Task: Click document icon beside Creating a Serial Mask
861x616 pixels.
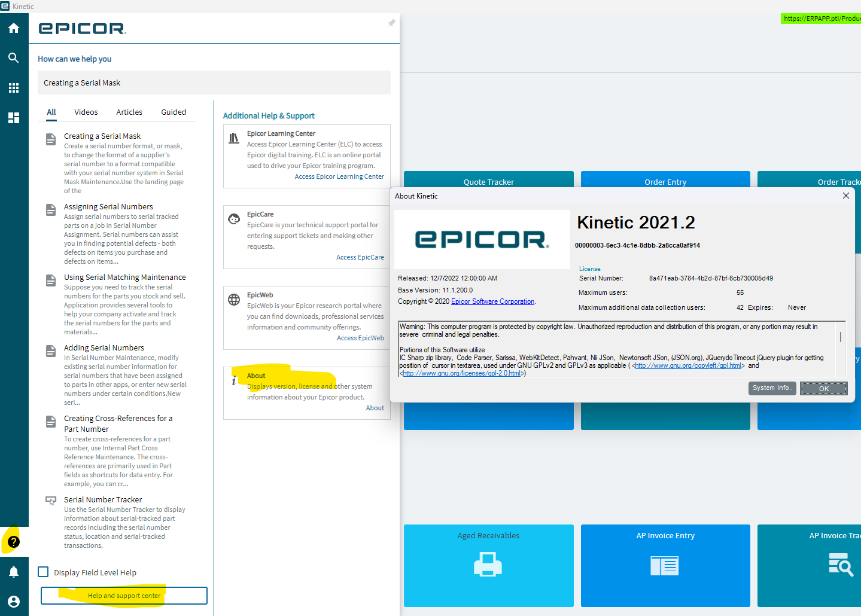Action: (x=51, y=139)
